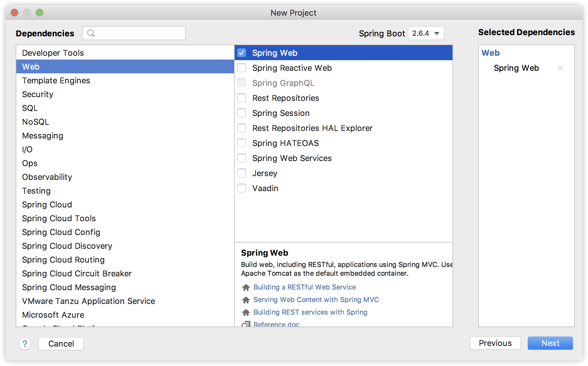588x366 pixels.
Task: Click house icon beside Serving Web Content
Action: [246, 300]
